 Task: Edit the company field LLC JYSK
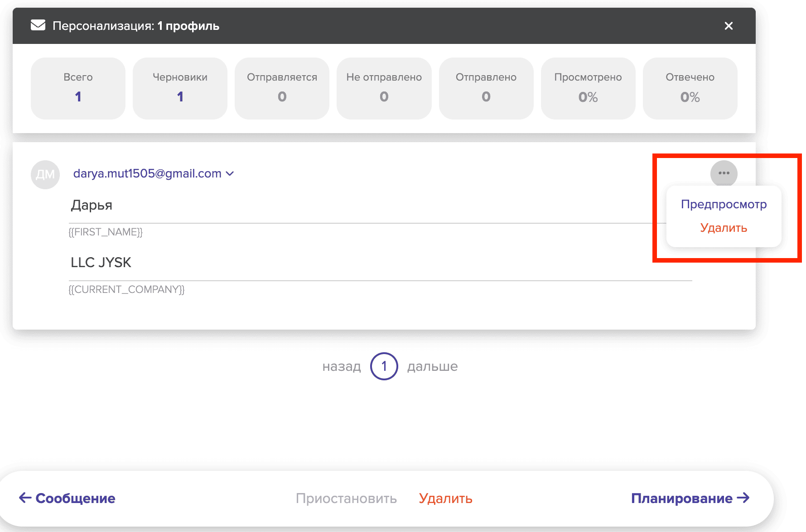click(362, 263)
